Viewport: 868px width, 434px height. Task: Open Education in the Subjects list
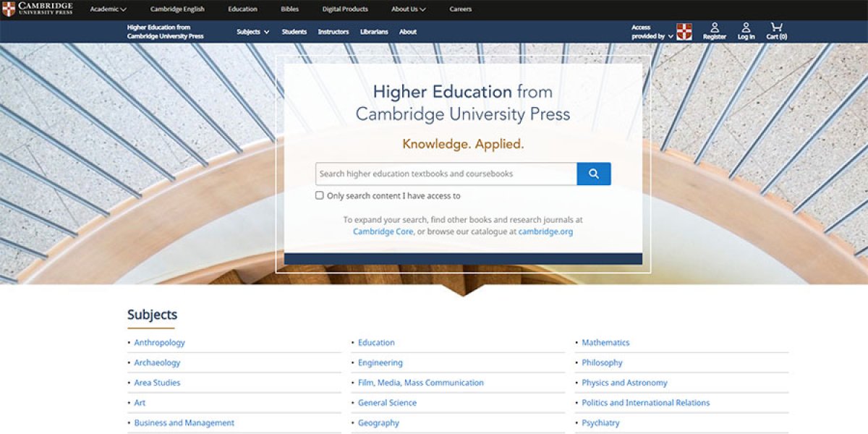pos(376,342)
